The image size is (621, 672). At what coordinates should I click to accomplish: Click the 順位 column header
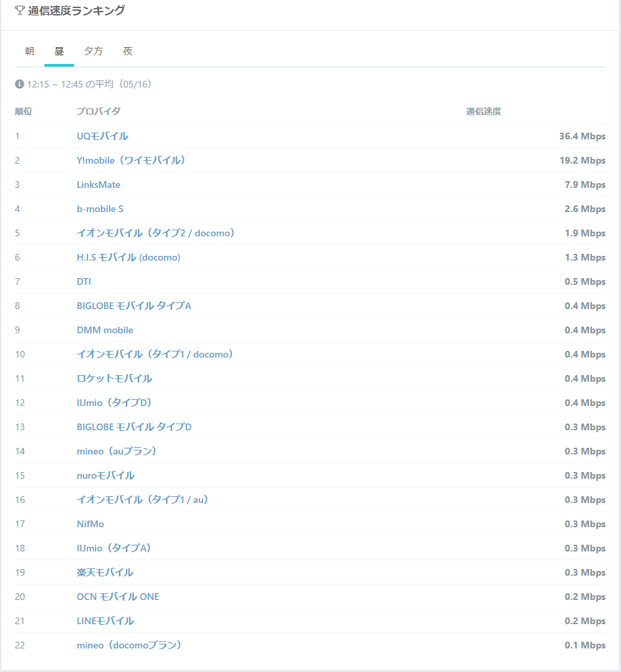[x=24, y=111]
